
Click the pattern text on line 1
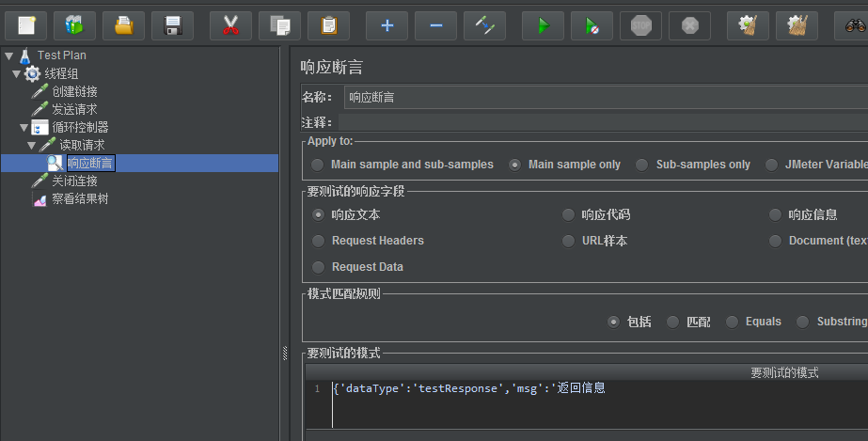click(469, 388)
